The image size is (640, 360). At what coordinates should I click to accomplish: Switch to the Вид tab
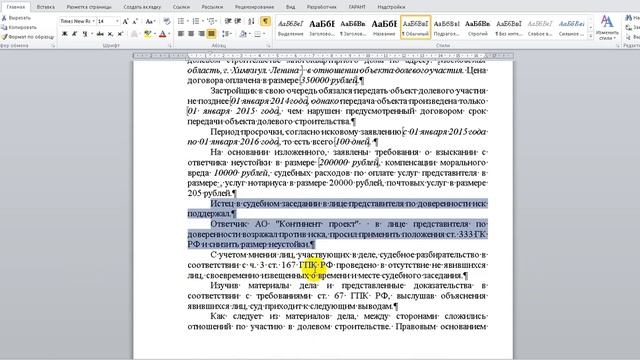click(x=290, y=7)
